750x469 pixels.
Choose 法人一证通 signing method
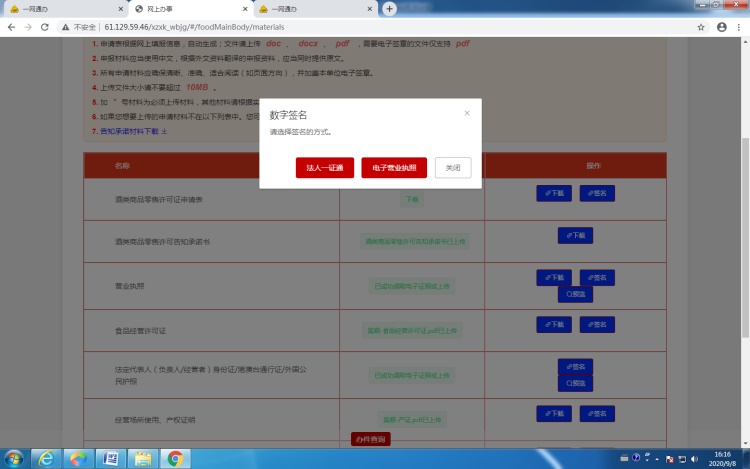pyautogui.click(x=325, y=168)
